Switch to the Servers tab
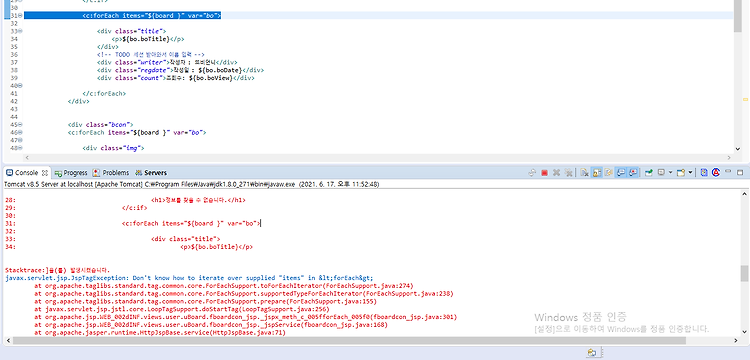 pos(151,173)
